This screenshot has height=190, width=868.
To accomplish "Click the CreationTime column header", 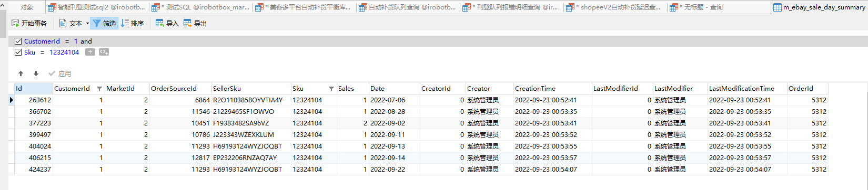I will [552, 88].
